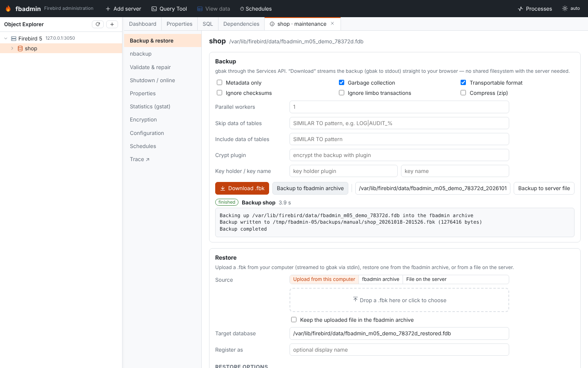This screenshot has width=588, height=368.
Task: Select the fbadmin archive source option
Action: (381, 279)
